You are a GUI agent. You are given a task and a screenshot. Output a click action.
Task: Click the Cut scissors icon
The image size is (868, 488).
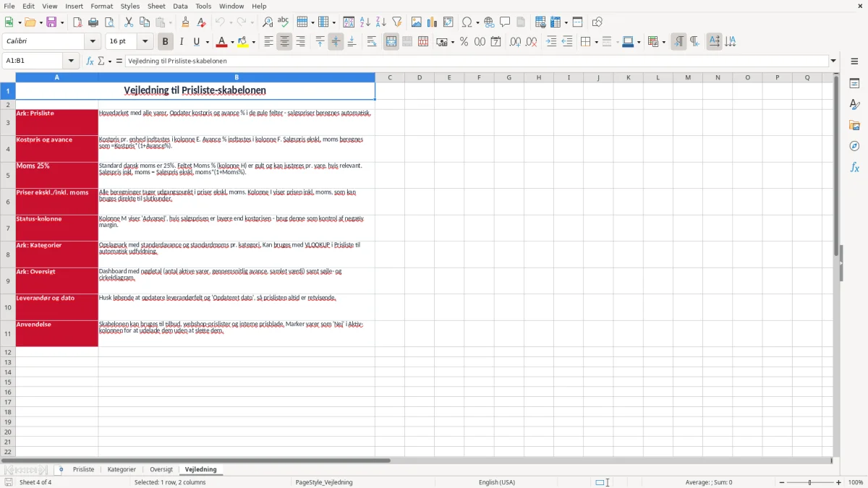[x=129, y=22]
